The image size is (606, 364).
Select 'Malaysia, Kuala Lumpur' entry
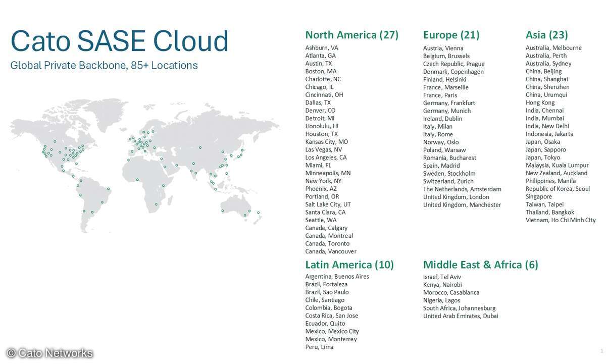pos(557,165)
